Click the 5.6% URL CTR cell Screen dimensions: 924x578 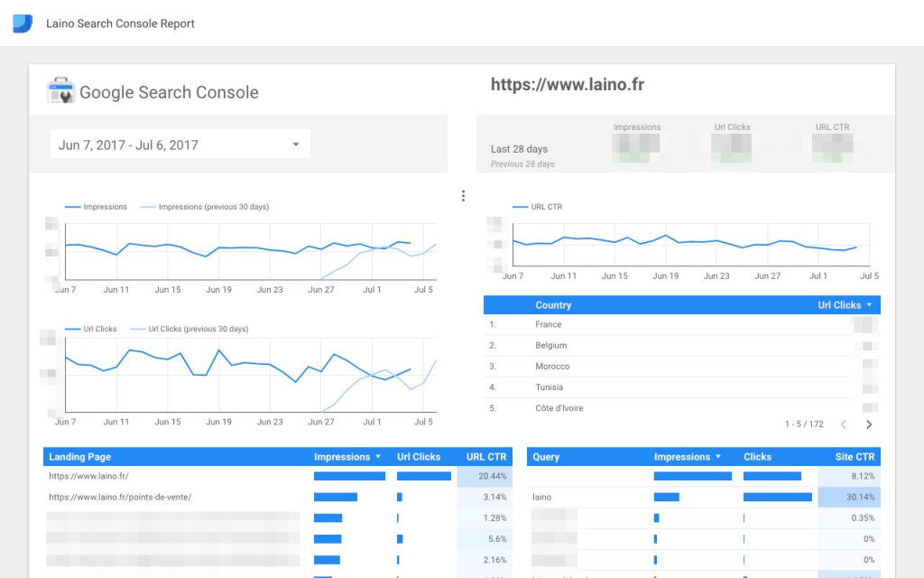pyautogui.click(x=485, y=538)
